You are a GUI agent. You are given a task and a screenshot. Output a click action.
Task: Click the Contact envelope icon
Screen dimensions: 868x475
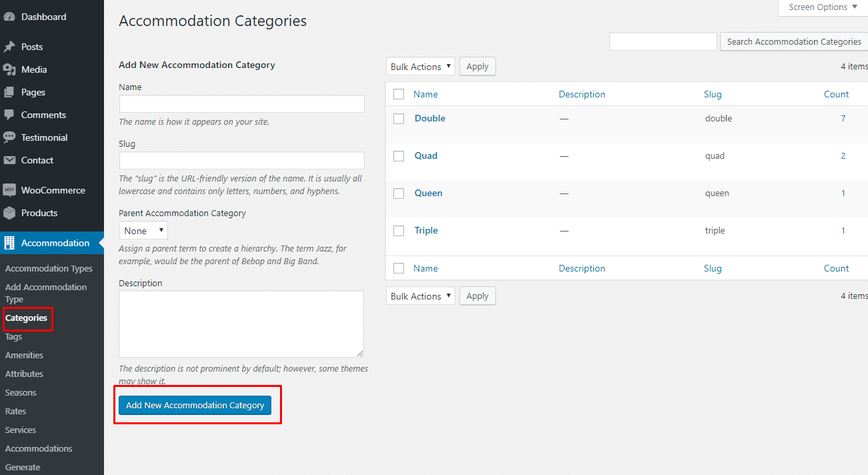[9, 160]
